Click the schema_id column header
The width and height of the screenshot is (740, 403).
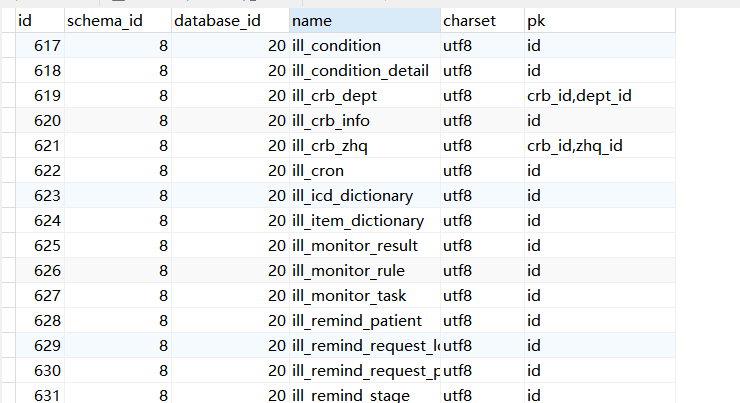pyautogui.click(x=118, y=21)
